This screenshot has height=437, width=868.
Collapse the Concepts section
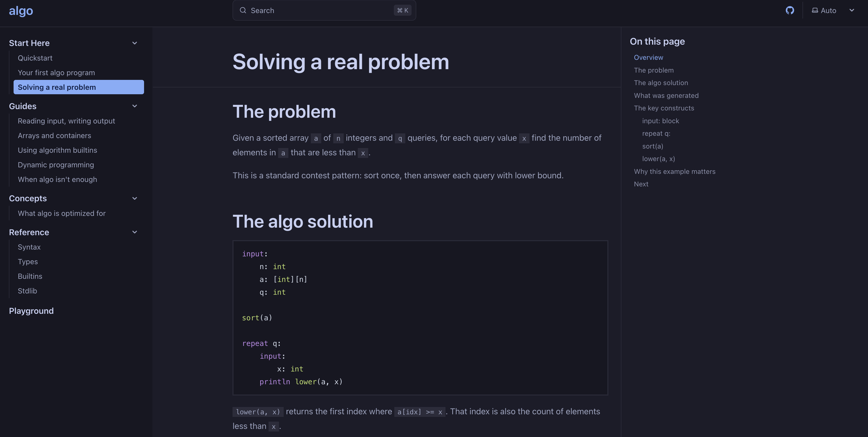click(x=134, y=198)
